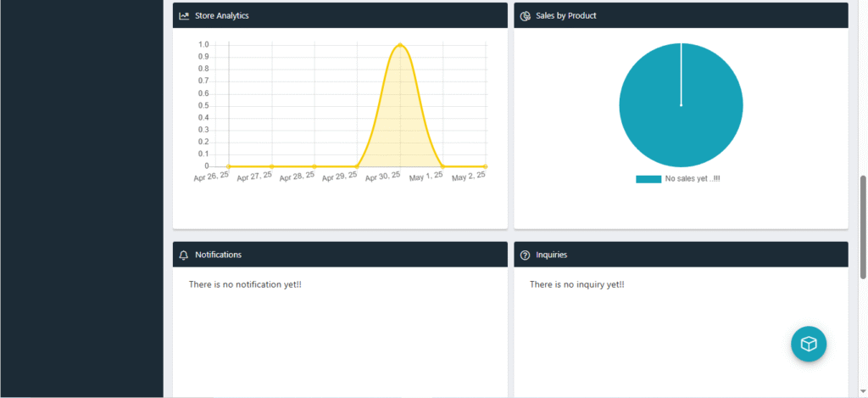
Task: Select the Sales by Product panel title
Action: point(565,15)
